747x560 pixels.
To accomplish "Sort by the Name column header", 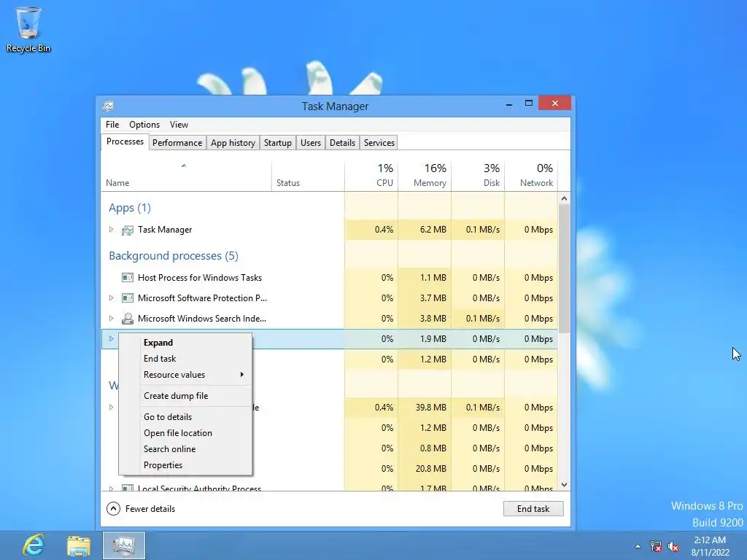I will [186, 176].
